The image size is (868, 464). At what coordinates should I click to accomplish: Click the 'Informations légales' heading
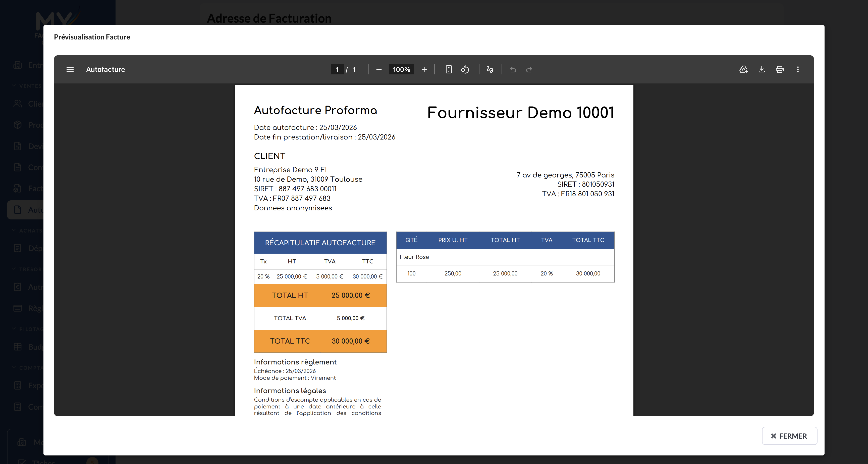(x=290, y=391)
